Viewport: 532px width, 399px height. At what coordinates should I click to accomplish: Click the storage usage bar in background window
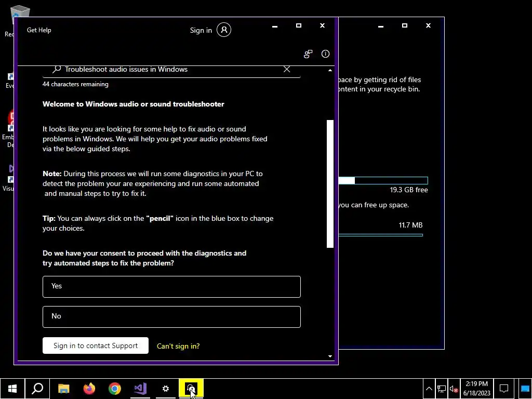[x=383, y=180]
